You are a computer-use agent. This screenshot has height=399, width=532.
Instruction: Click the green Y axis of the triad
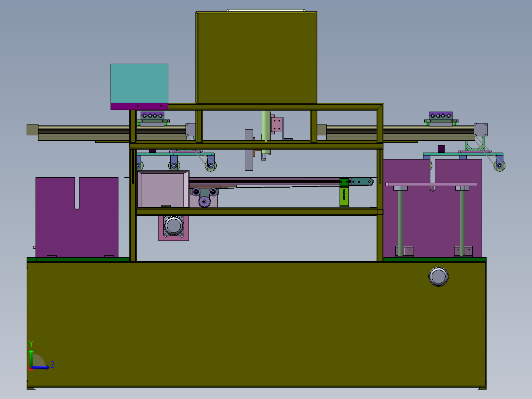[31, 359]
